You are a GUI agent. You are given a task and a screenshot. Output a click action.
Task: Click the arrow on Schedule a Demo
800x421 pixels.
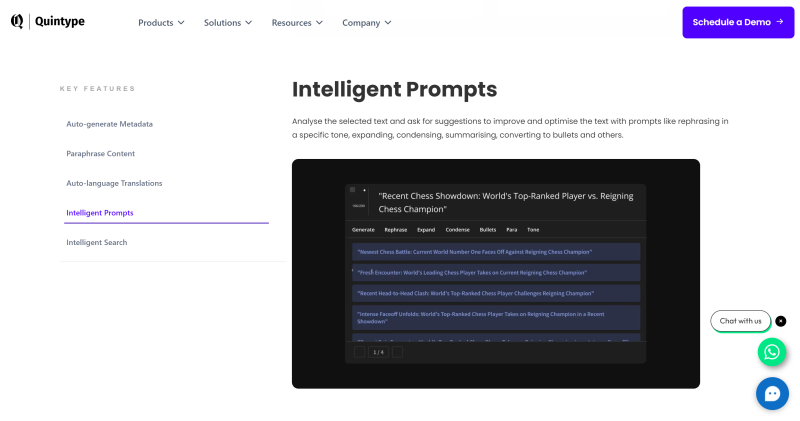[x=779, y=22]
